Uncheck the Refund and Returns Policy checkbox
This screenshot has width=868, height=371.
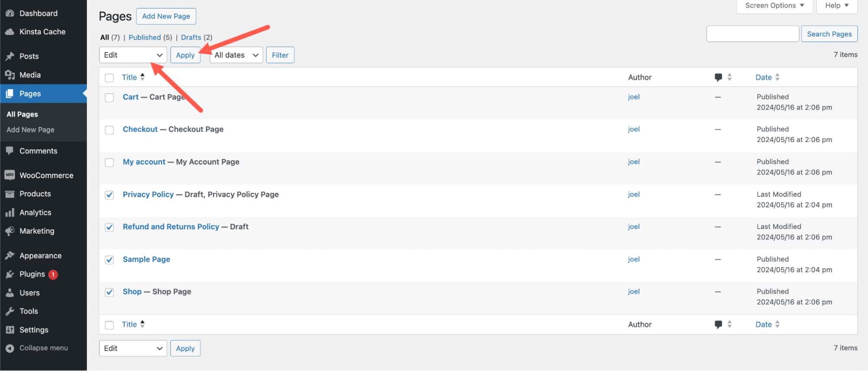click(x=109, y=227)
